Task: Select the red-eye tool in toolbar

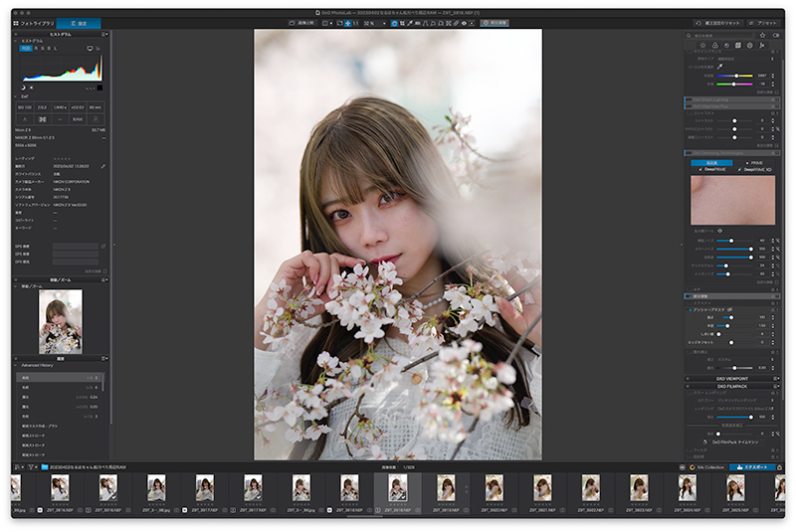Action: [x=464, y=23]
